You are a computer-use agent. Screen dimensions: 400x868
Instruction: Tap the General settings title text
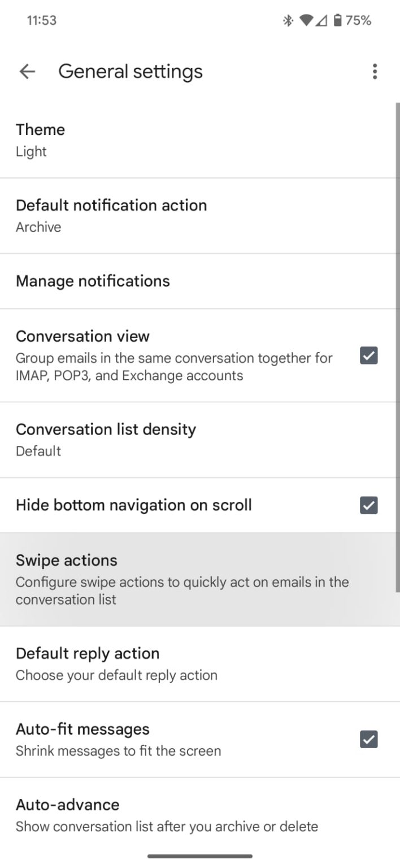131,71
